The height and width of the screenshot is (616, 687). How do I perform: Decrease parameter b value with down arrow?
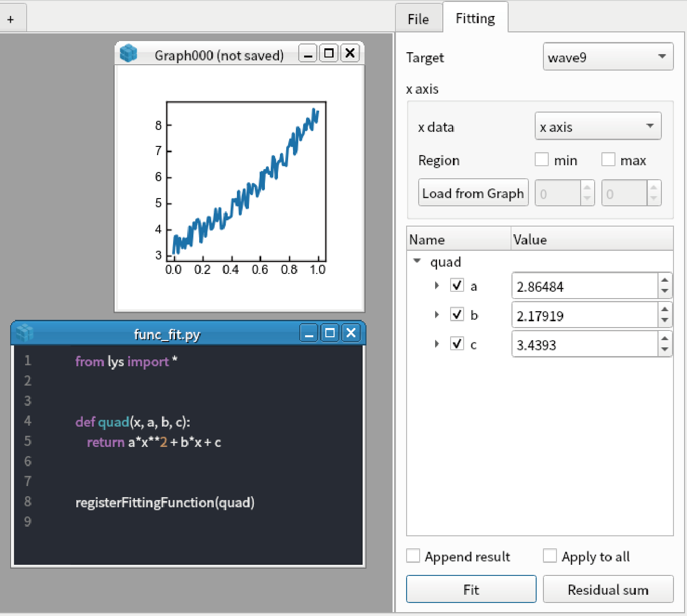pos(665,321)
